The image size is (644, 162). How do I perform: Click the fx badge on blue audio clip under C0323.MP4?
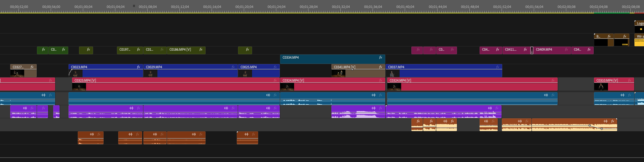pyautogui.click(x=275, y=95)
